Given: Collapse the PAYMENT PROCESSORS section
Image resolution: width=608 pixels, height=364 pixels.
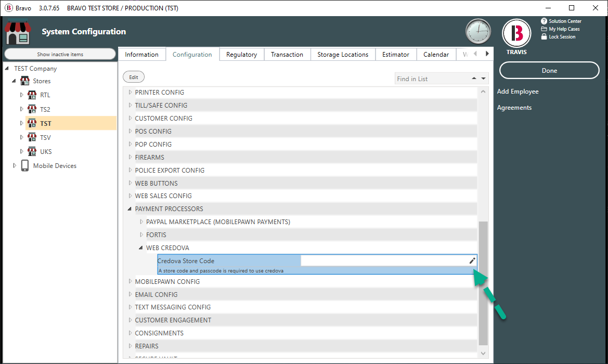Looking at the screenshot, I should click(x=130, y=209).
